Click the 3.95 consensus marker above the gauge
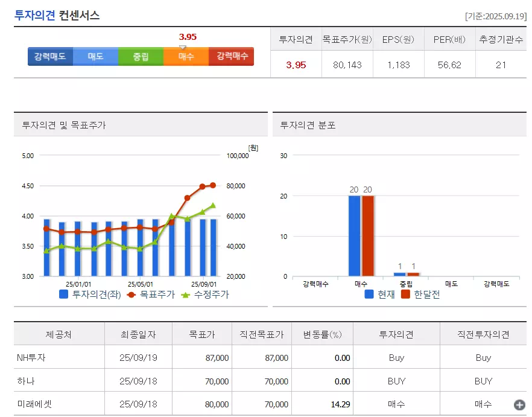This screenshot has height=417, width=532. 187,37
